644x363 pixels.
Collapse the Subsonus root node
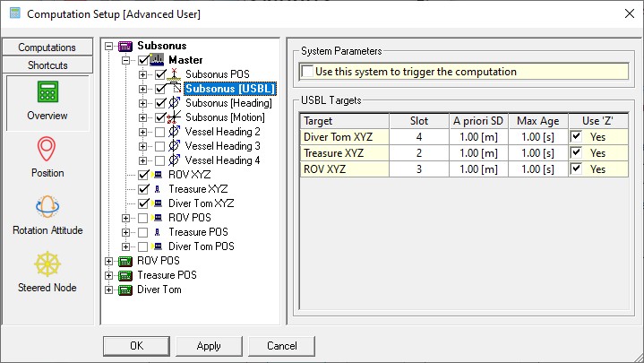click(x=109, y=46)
